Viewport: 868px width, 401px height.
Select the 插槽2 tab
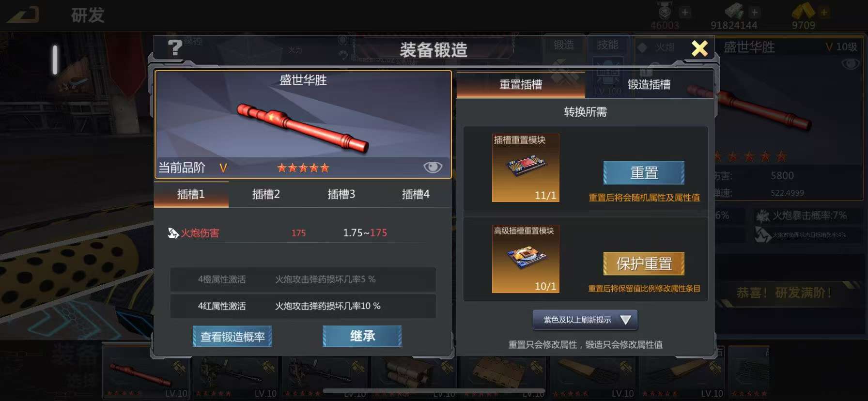266,194
